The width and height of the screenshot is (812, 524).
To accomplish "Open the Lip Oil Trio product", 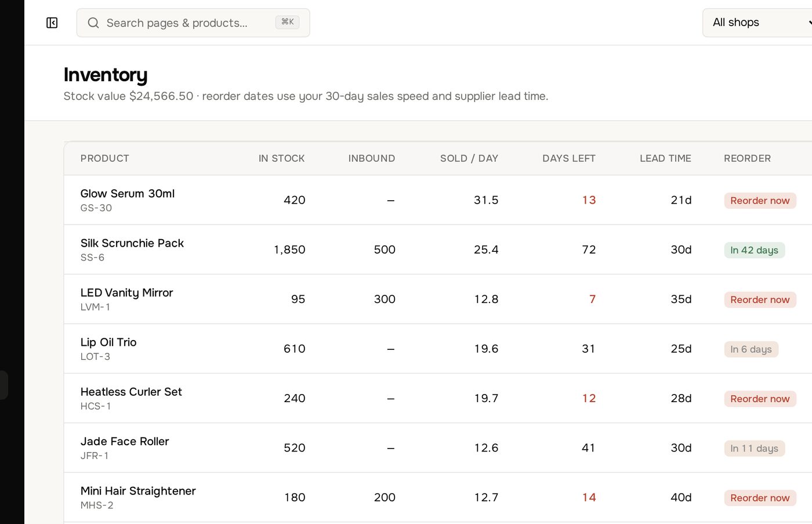I will click(108, 342).
